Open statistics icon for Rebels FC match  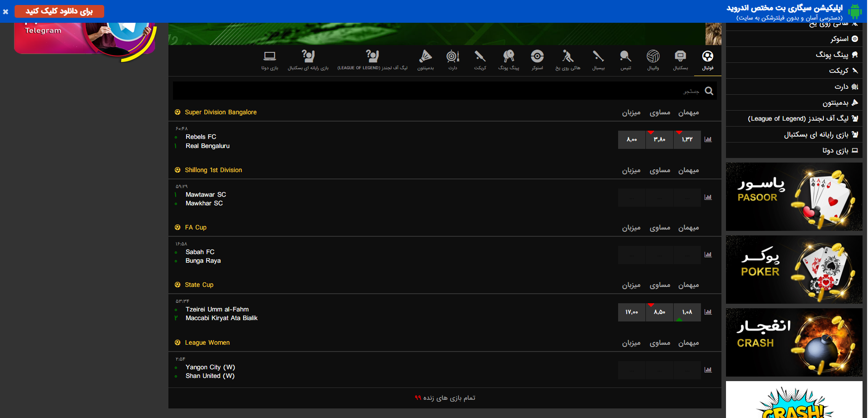(708, 139)
